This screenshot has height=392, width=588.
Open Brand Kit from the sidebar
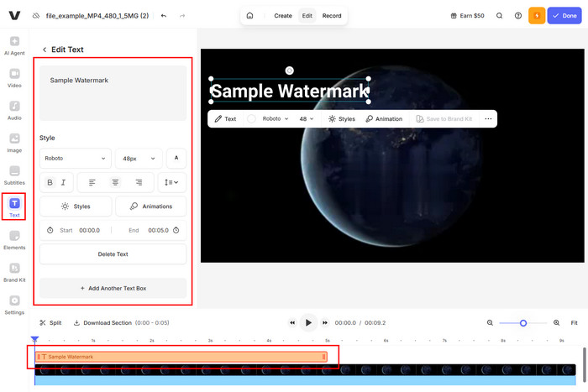[x=14, y=271]
